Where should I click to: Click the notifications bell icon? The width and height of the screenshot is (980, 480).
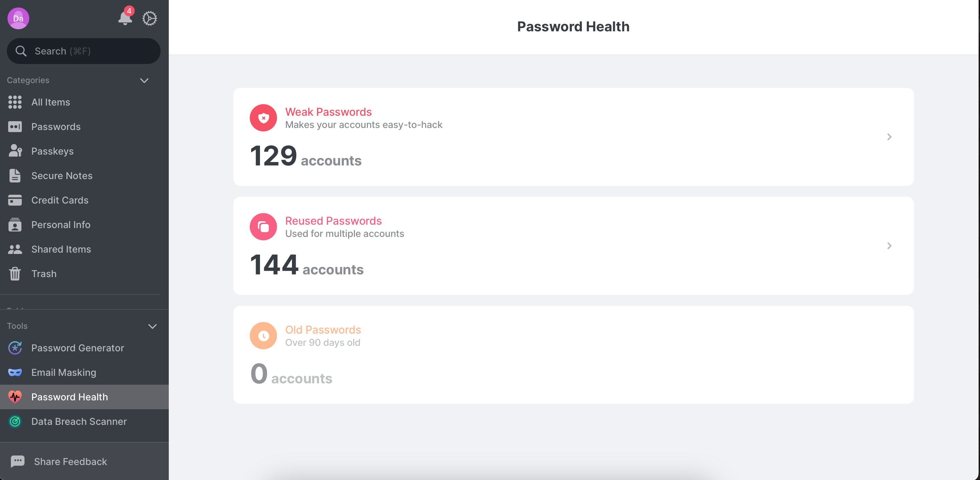point(125,17)
